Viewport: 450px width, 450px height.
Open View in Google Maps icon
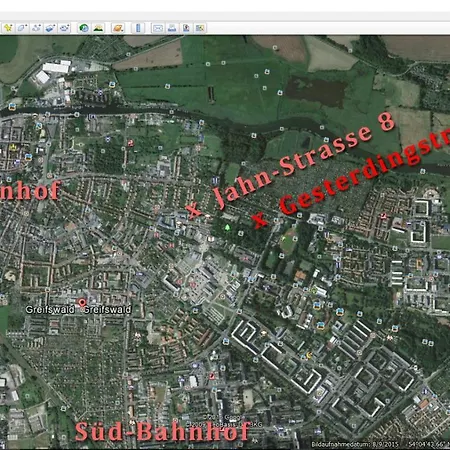[200, 28]
